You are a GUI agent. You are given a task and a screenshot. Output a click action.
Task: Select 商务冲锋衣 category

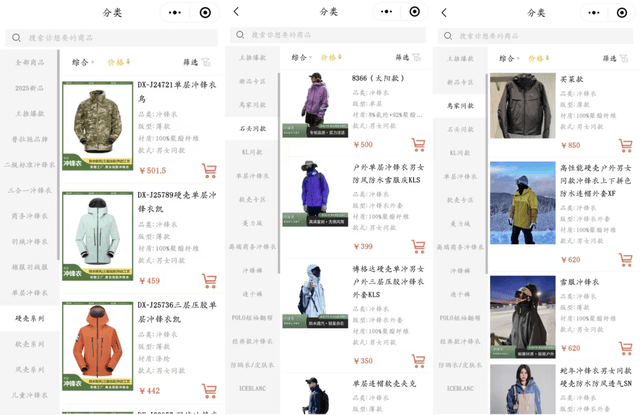click(x=29, y=216)
